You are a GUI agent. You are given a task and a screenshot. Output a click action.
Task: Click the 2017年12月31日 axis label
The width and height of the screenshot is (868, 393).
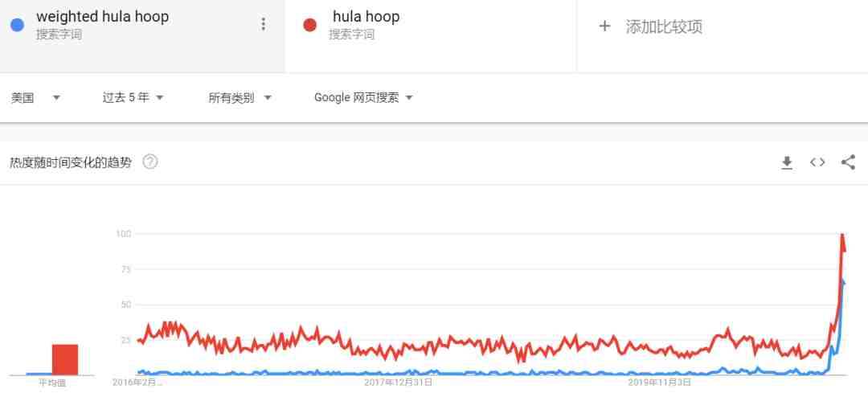coord(399,383)
